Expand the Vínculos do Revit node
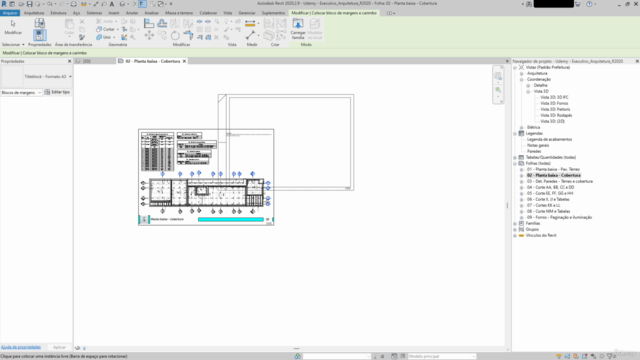 tap(515, 236)
